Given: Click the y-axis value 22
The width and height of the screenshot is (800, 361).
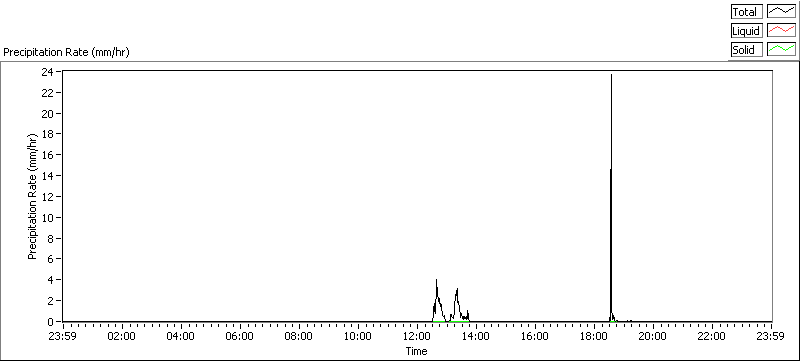Looking at the screenshot, I should pyautogui.click(x=48, y=93).
